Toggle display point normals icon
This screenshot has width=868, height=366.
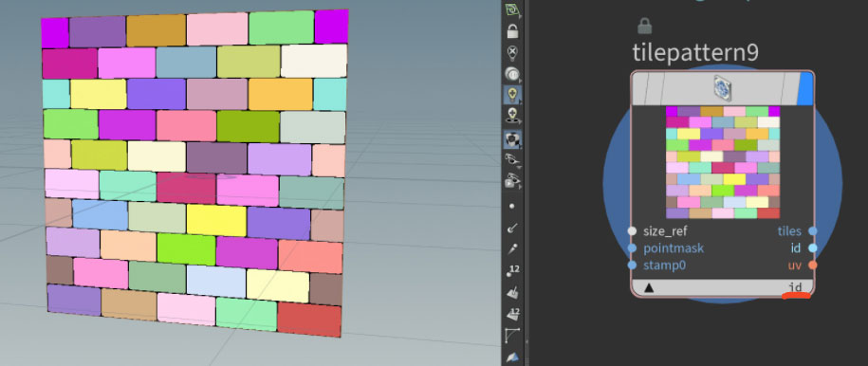[x=512, y=227]
